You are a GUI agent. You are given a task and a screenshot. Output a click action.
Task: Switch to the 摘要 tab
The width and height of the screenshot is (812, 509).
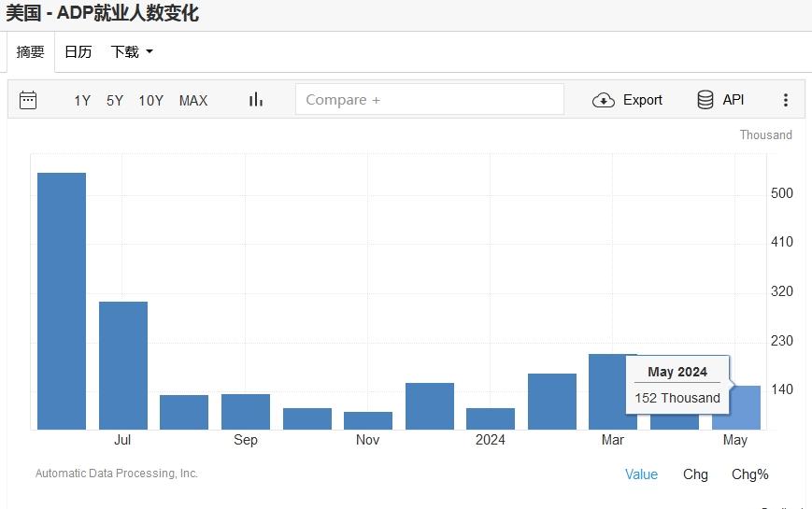coord(31,51)
